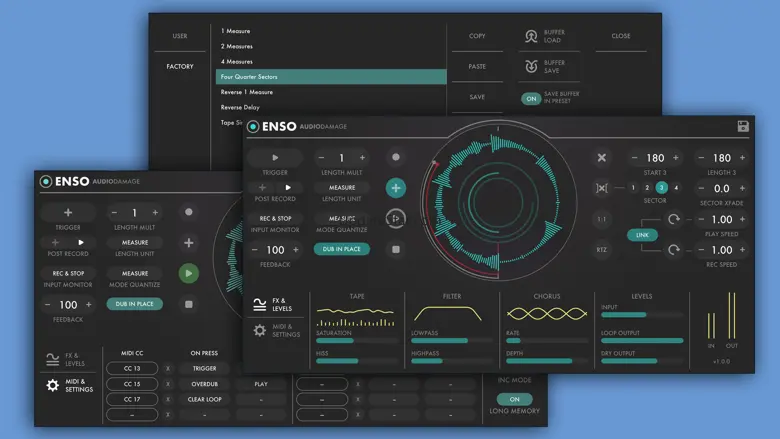Image resolution: width=780 pixels, height=439 pixels.
Task: Decrease Sector Xfade with minus
Action: pyautogui.click(x=701, y=188)
